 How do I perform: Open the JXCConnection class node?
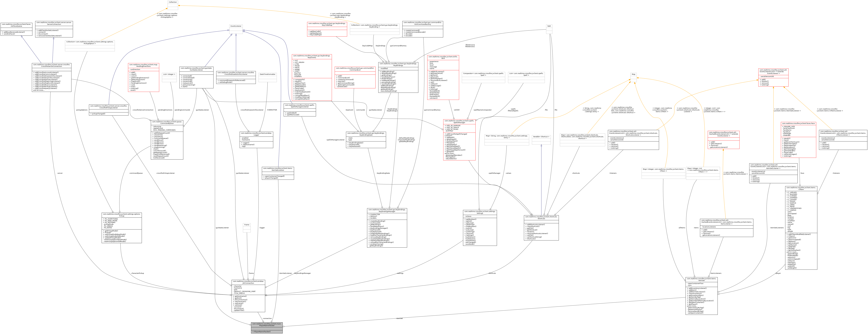pos(248,296)
